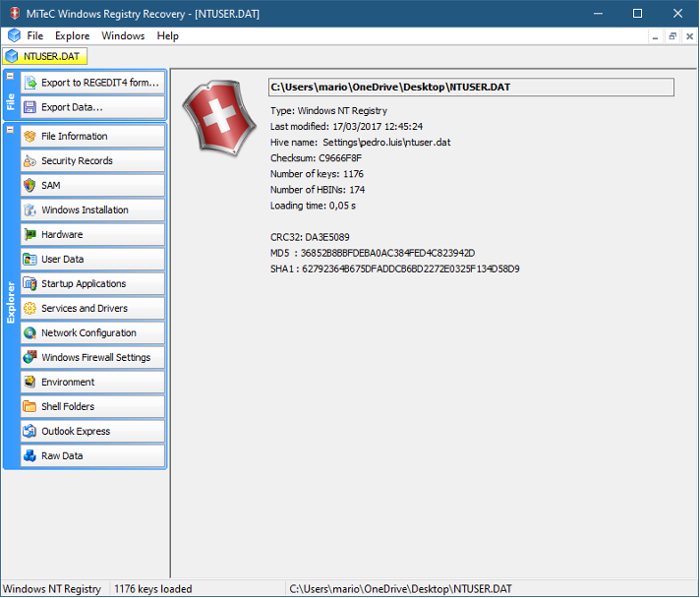
Task: Click status bar 'Windows NT Registry'
Action: (52, 589)
